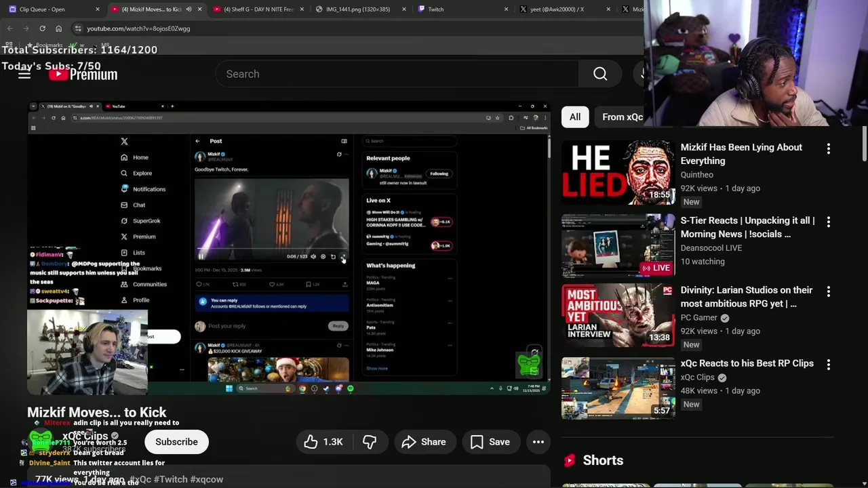
Task: Open 'Mizkif Has Been Lying About Everything' title
Action: (x=741, y=154)
